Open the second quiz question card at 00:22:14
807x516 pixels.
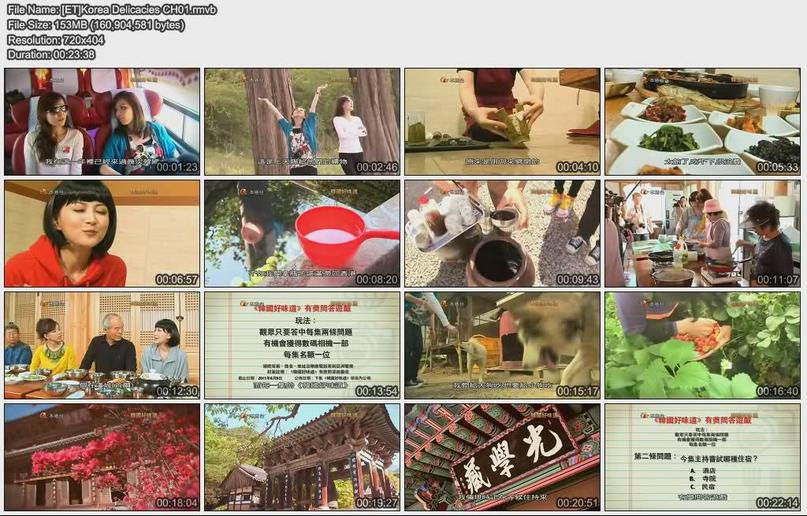(x=702, y=457)
